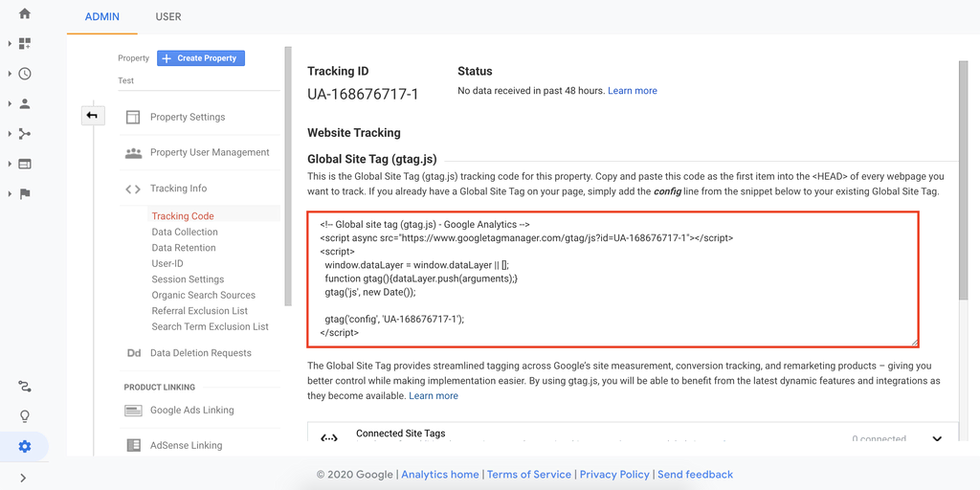The height and width of the screenshot is (490, 980).
Task: Open the Acquisition branch icon
Action: (25, 134)
